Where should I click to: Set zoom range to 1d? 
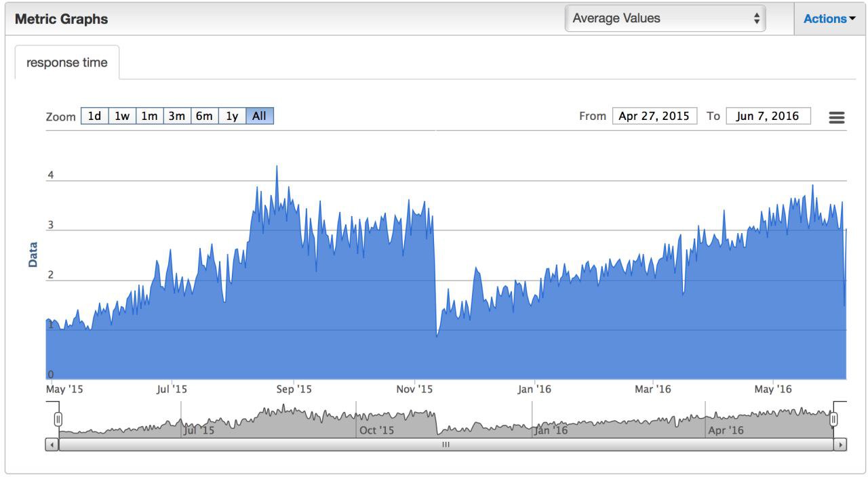(x=94, y=117)
